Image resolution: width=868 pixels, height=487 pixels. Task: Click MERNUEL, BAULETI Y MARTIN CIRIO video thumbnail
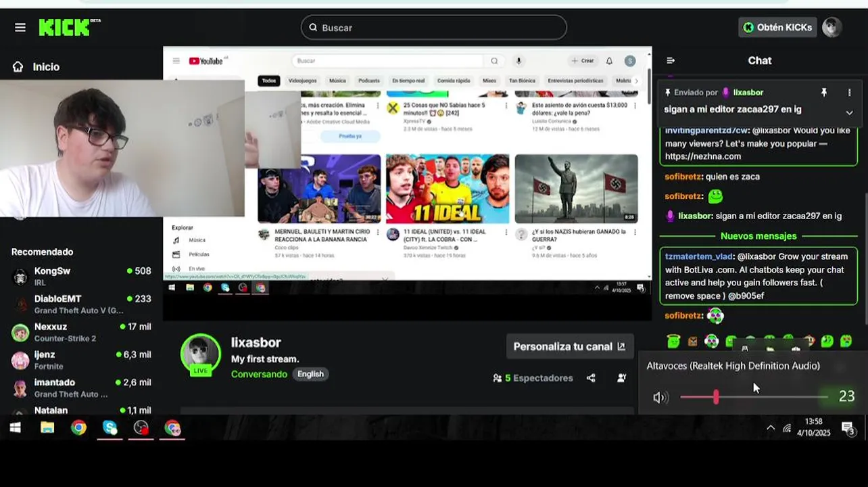coord(319,189)
